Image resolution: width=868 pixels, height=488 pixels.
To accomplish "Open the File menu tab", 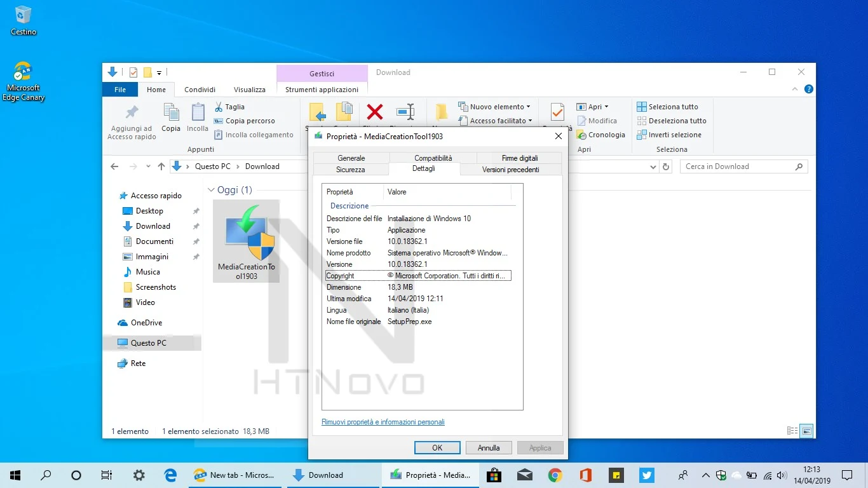I will point(120,90).
